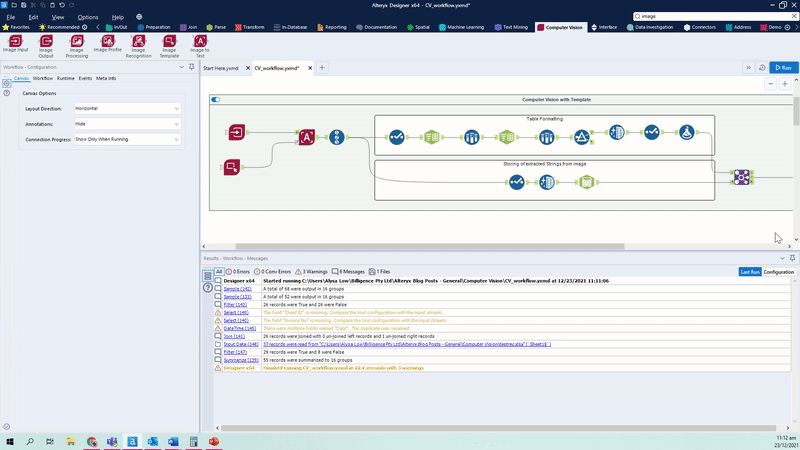Image resolution: width=800 pixels, height=450 pixels.
Task: Open the File menu
Action: (11, 17)
